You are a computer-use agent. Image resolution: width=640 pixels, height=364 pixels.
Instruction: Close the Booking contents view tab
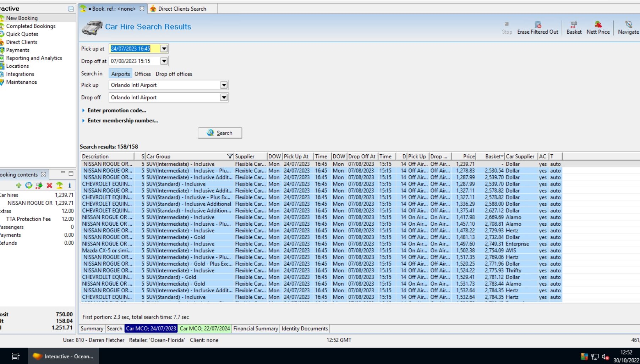coord(43,174)
